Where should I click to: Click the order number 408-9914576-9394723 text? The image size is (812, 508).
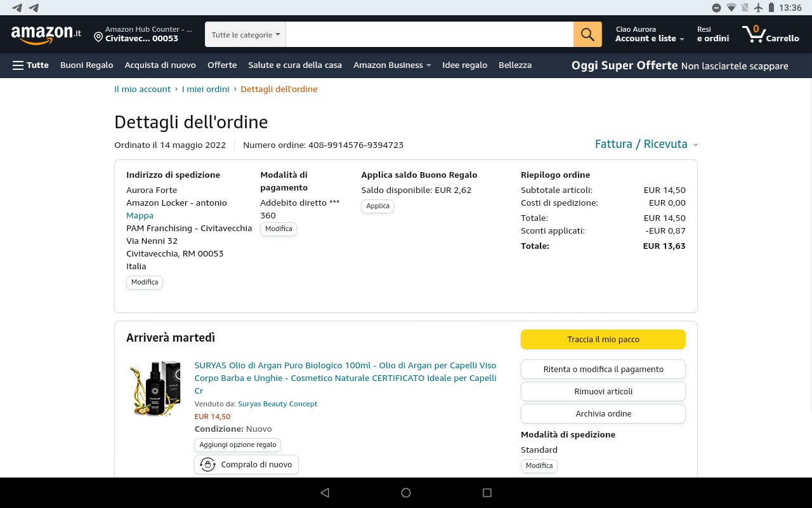(x=356, y=145)
